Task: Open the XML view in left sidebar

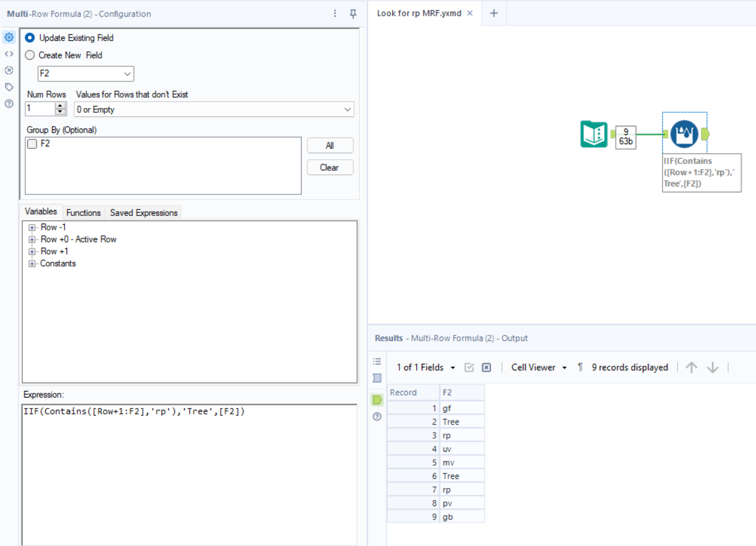Action: 8,53
